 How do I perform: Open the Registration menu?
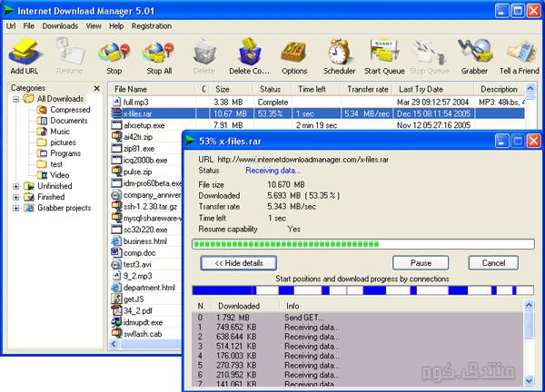(151, 26)
